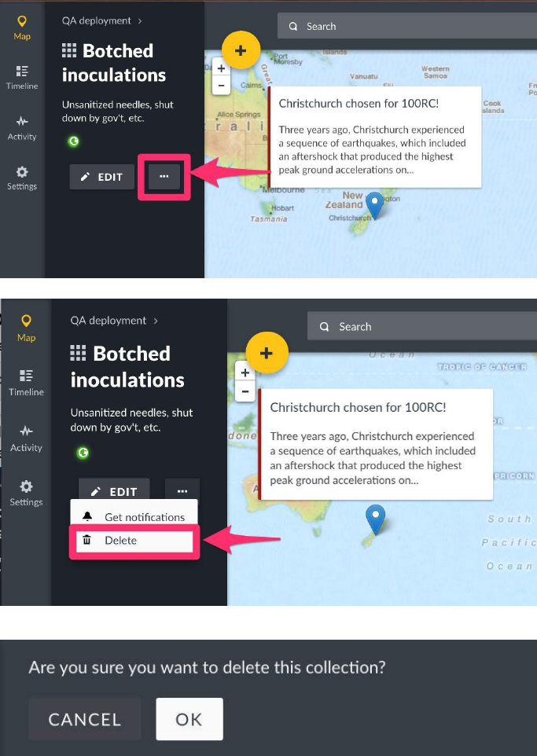Screen dimensions: 537x756
Task: Open Christchurch post title in top screenshot popup
Action: click(x=359, y=103)
